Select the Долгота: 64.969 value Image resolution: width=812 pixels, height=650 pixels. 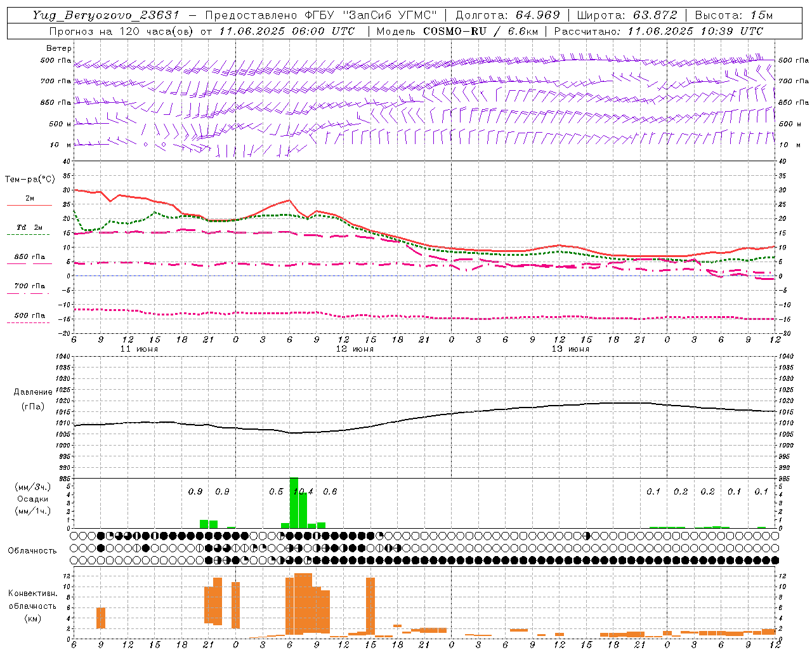click(507, 15)
